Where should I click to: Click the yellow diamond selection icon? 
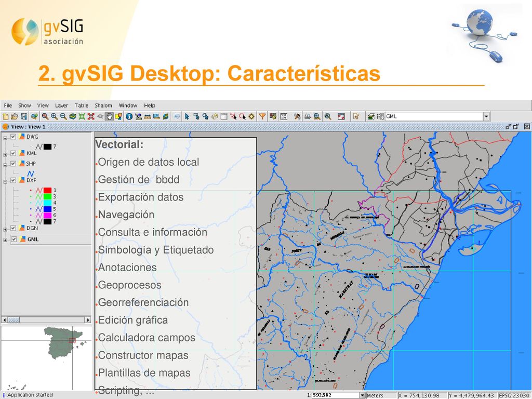pyautogui.click(x=251, y=116)
